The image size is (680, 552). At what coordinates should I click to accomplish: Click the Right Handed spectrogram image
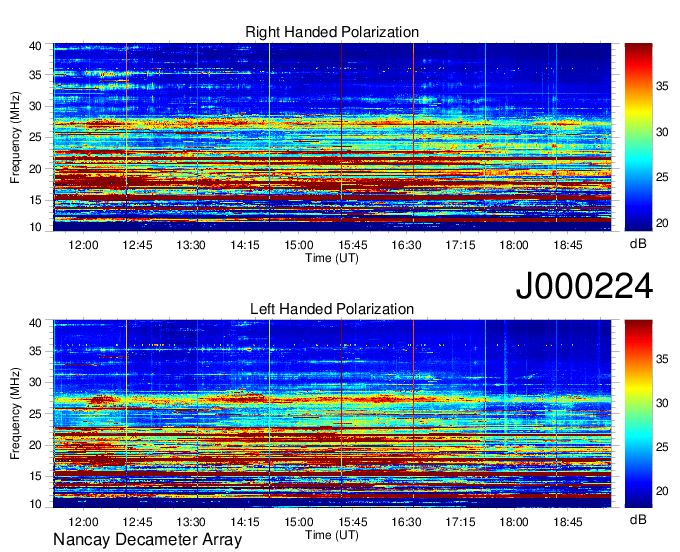(332, 137)
